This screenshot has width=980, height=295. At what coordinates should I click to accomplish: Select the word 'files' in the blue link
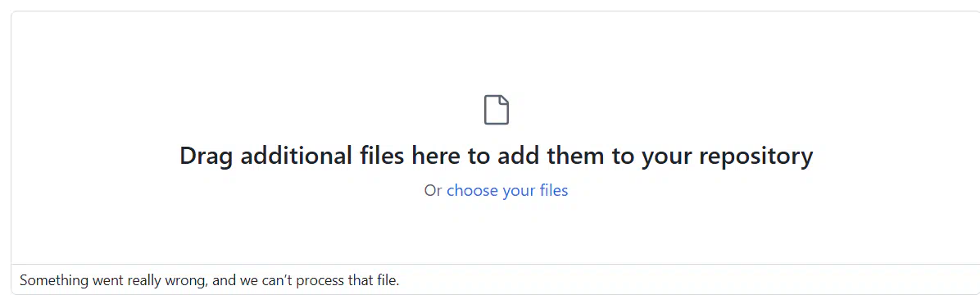554,190
